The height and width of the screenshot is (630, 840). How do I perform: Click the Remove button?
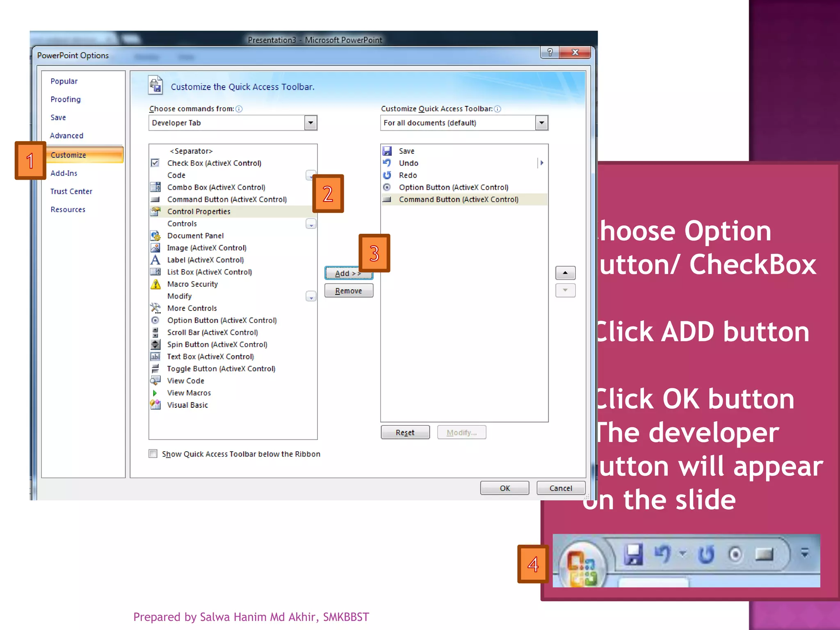coord(349,290)
